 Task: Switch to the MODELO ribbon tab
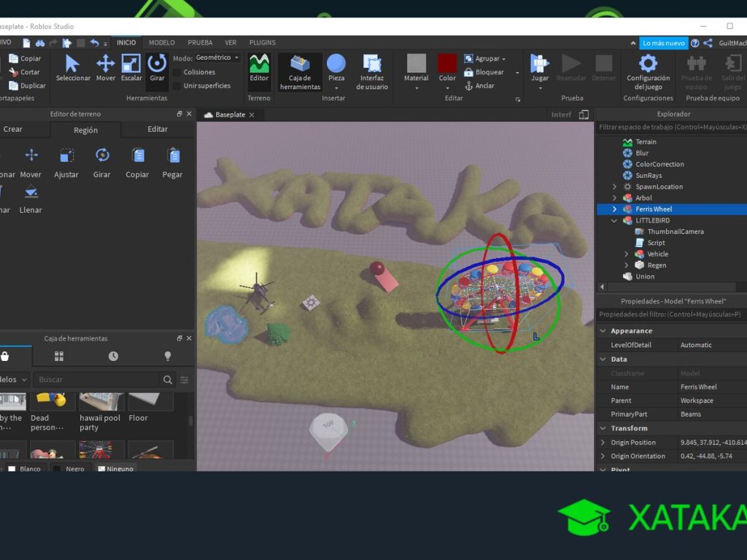pyautogui.click(x=160, y=42)
